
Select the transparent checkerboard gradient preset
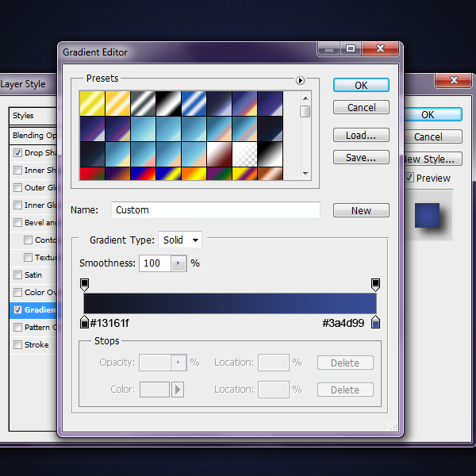click(244, 154)
